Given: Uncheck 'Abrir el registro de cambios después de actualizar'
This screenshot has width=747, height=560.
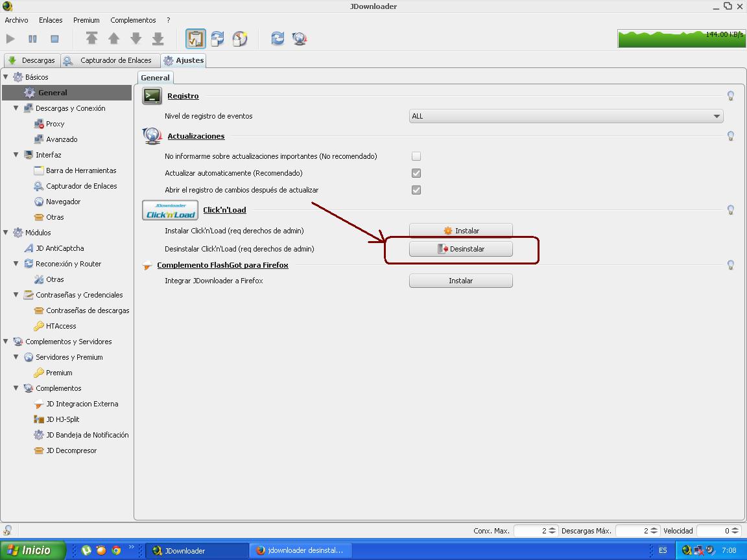Looking at the screenshot, I should pos(416,190).
